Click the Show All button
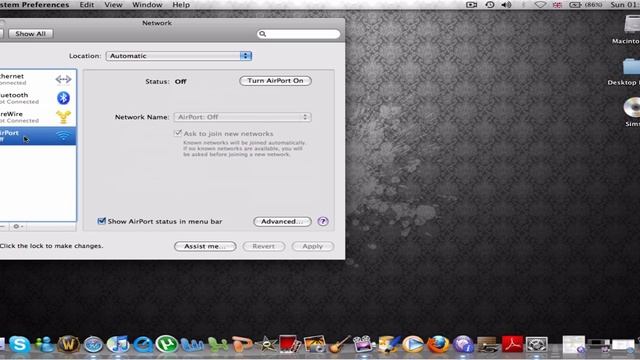 tap(31, 34)
